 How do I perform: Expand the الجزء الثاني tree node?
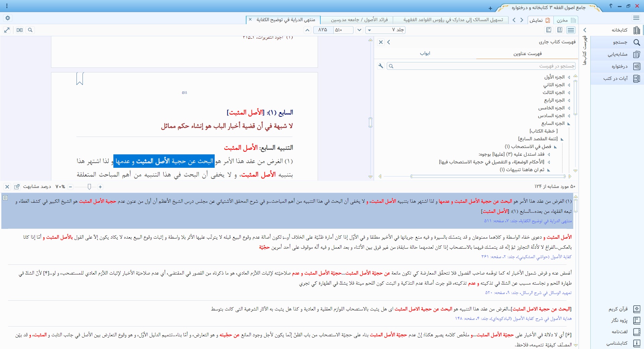click(x=569, y=85)
